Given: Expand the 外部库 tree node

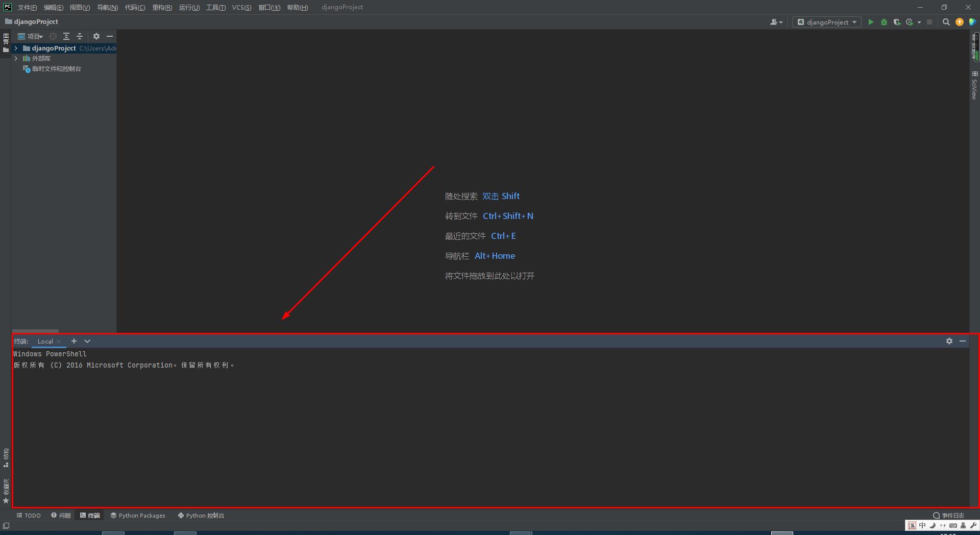Looking at the screenshot, I should [x=16, y=58].
